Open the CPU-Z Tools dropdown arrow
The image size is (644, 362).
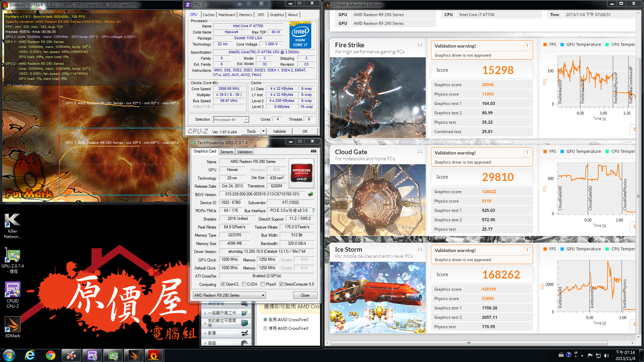click(264, 131)
